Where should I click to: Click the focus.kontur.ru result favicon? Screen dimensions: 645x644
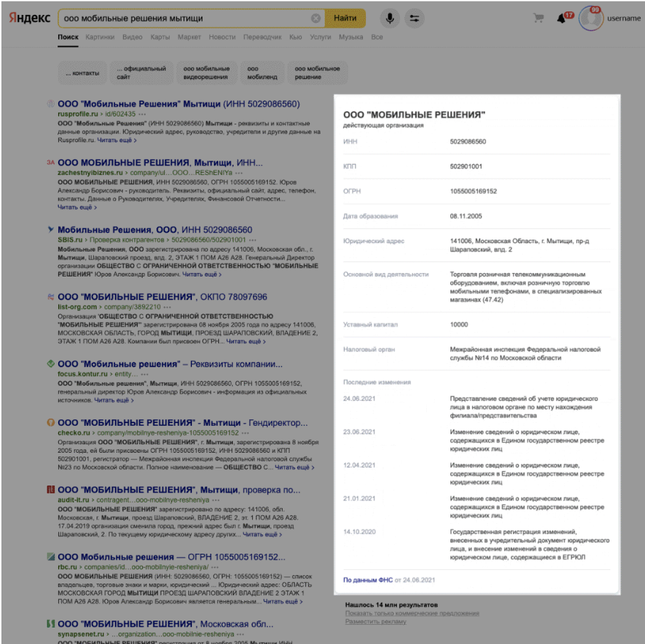pos(50,364)
